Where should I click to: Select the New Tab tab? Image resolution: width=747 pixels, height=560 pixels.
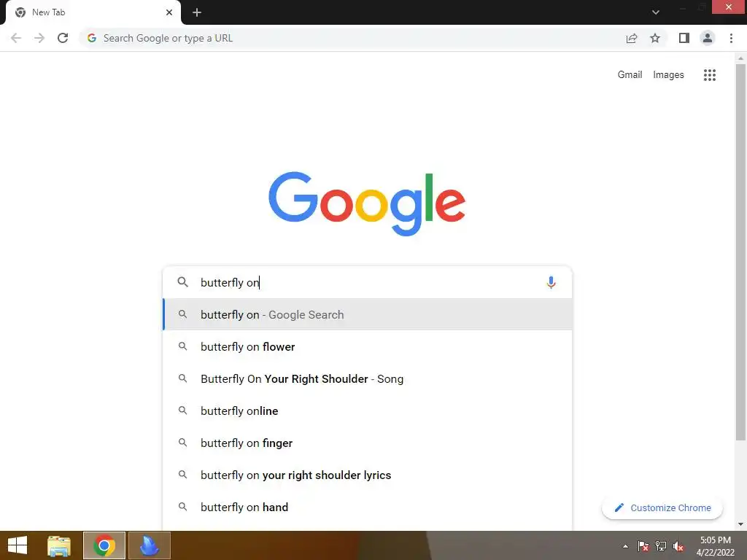[x=93, y=12]
